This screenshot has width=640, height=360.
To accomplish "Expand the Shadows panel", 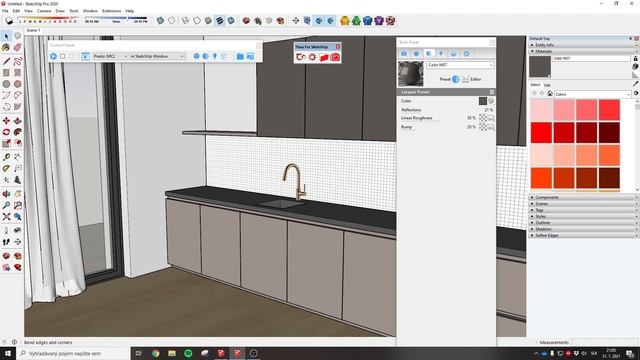I will point(584,229).
